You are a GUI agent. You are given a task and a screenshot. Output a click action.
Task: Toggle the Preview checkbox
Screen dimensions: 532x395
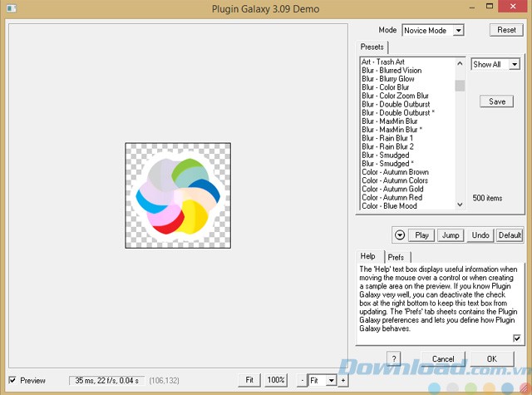pyautogui.click(x=12, y=380)
